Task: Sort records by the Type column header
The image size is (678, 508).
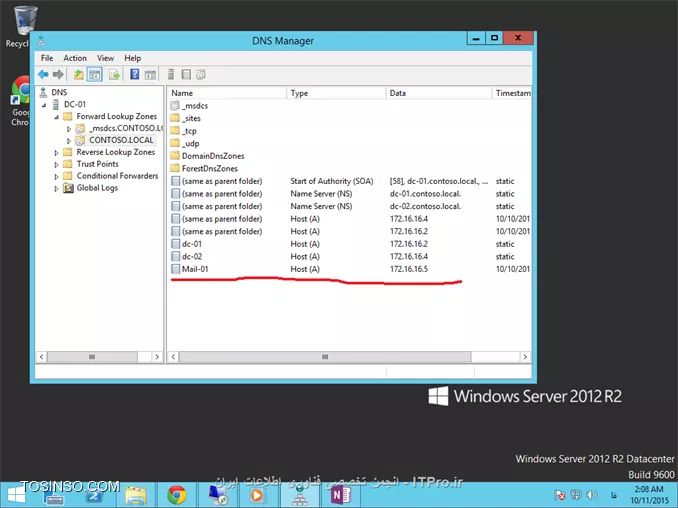Action: [336, 93]
